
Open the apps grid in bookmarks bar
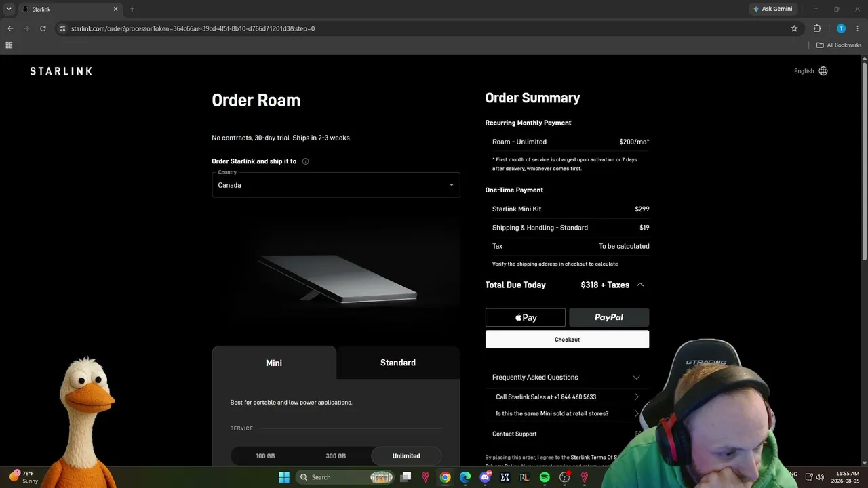tap(9, 45)
